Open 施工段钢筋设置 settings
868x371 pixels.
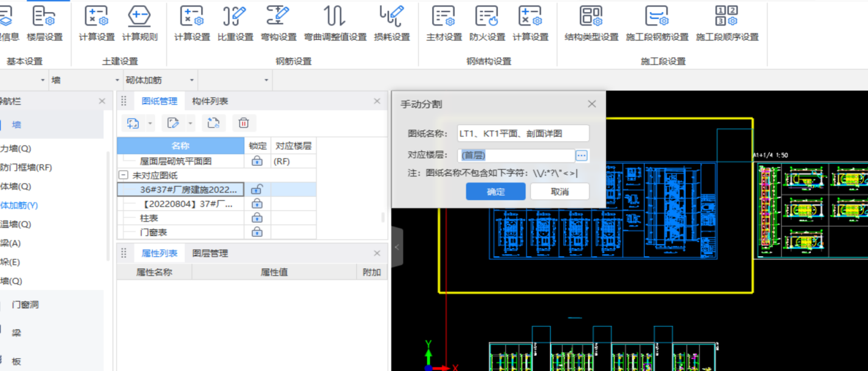(x=657, y=23)
